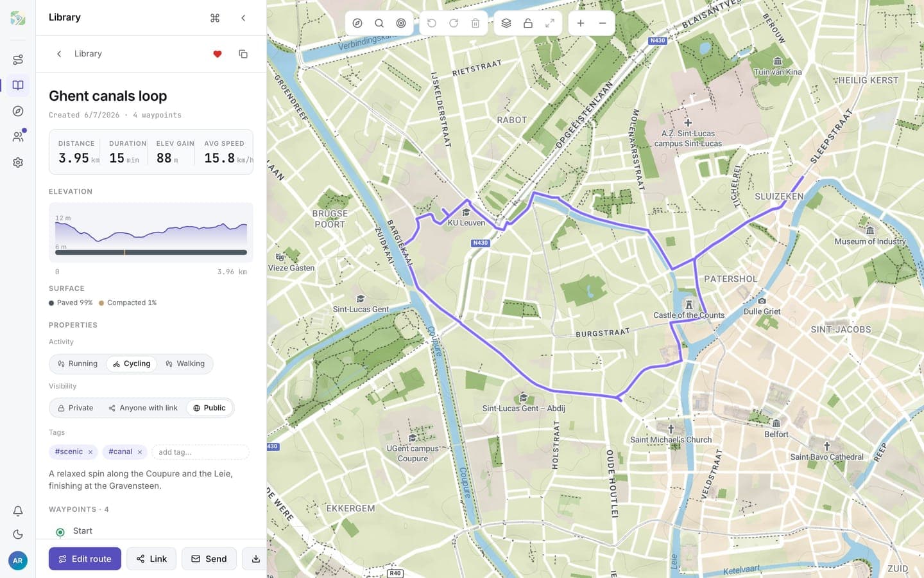This screenshot has height=578, width=924.
Task: Select Running activity
Action: pos(78,363)
